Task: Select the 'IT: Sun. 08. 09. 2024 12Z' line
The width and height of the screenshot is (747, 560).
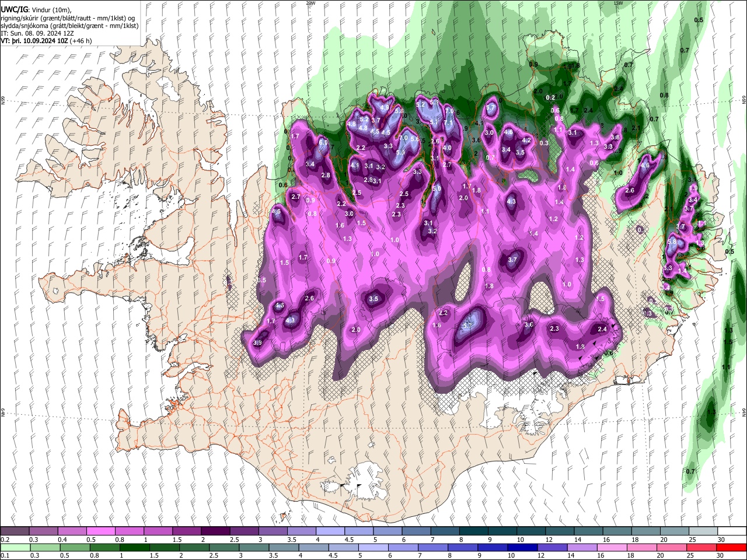Action: coord(37,34)
